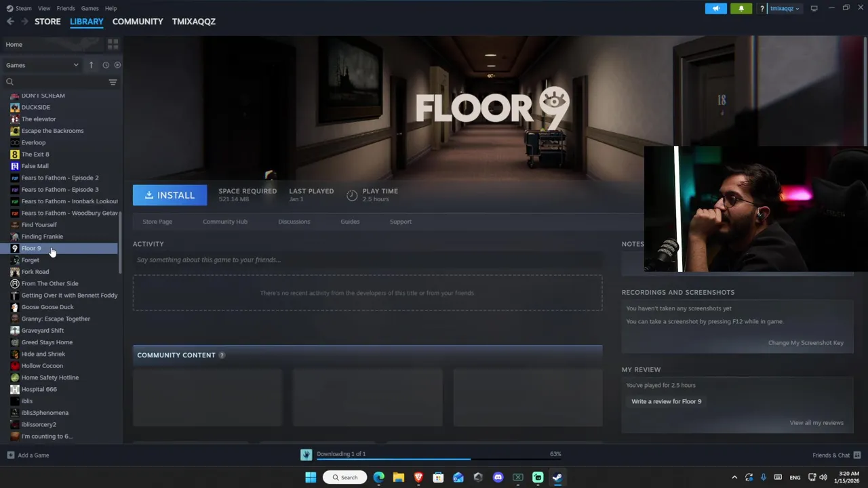Click the Steam taskbar icon

pos(557,477)
